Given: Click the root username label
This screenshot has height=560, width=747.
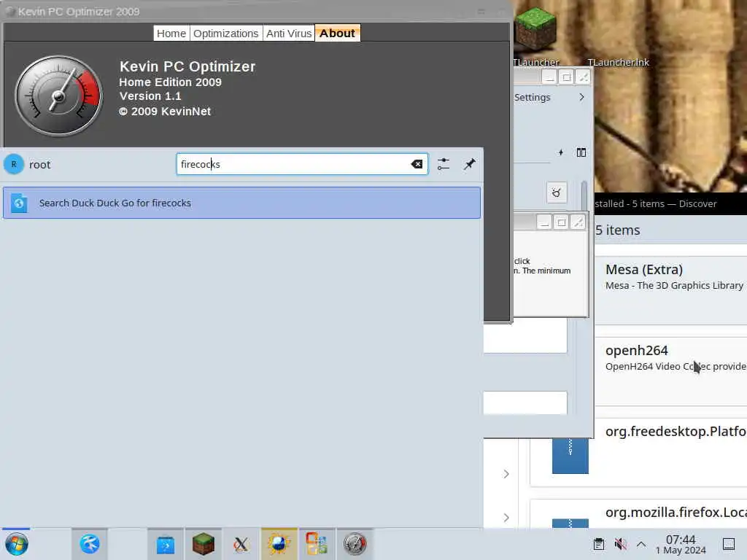Looking at the screenshot, I should coord(40,165).
